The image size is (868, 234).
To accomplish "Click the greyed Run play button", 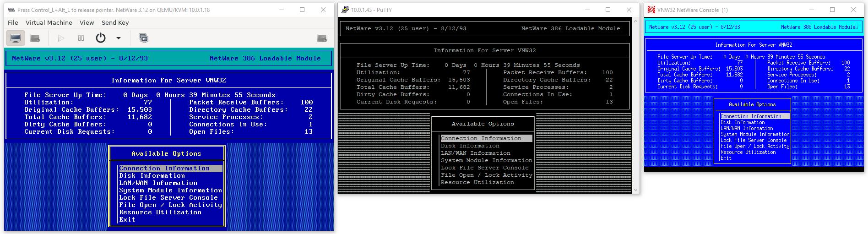I will click(x=61, y=38).
